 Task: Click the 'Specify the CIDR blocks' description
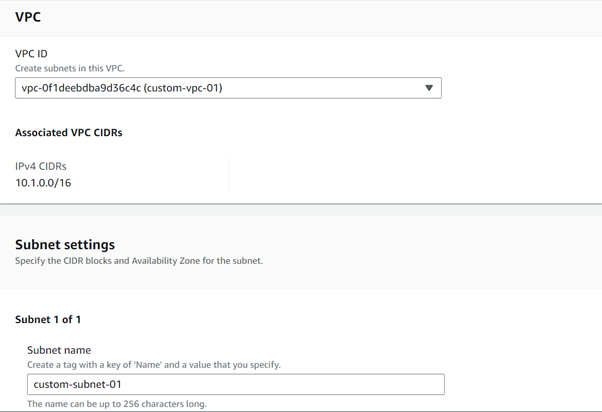coord(139,261)
